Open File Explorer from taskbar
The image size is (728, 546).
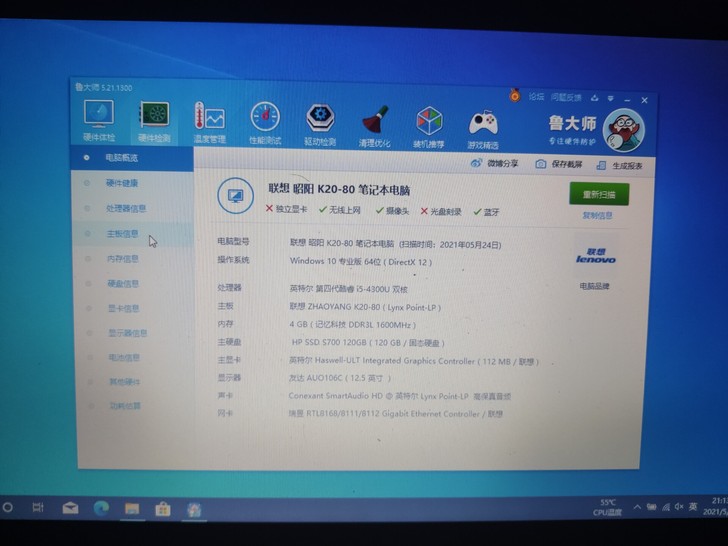(132, 509)
